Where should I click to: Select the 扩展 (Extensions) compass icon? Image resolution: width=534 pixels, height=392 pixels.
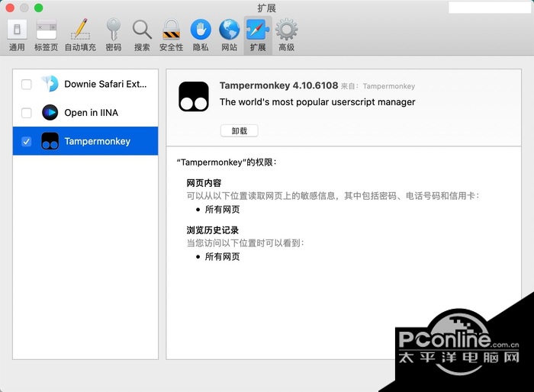(x=258, y=29)
